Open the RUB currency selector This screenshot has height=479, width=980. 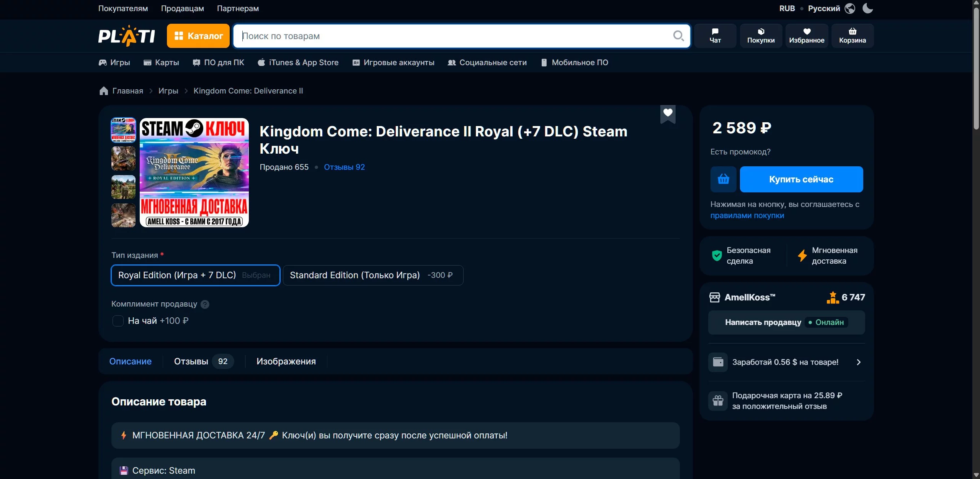click(787, 8)
